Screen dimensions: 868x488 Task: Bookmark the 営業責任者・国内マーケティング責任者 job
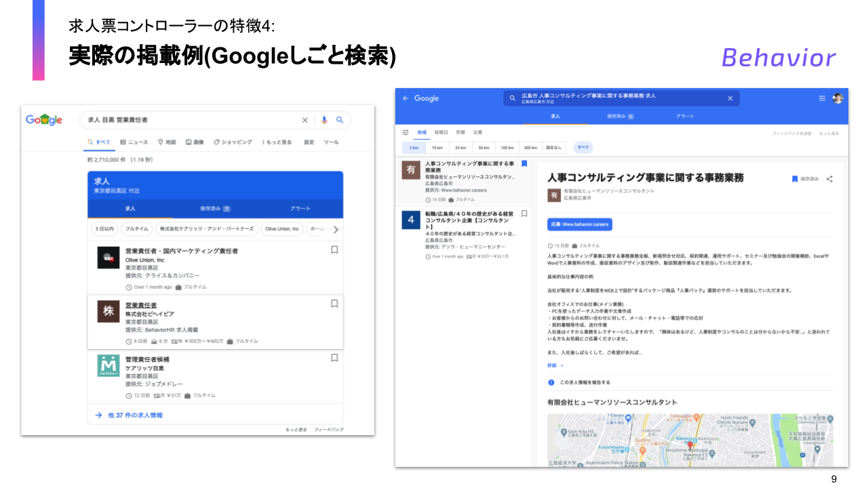pyautogui.click(x=334, y=249)
